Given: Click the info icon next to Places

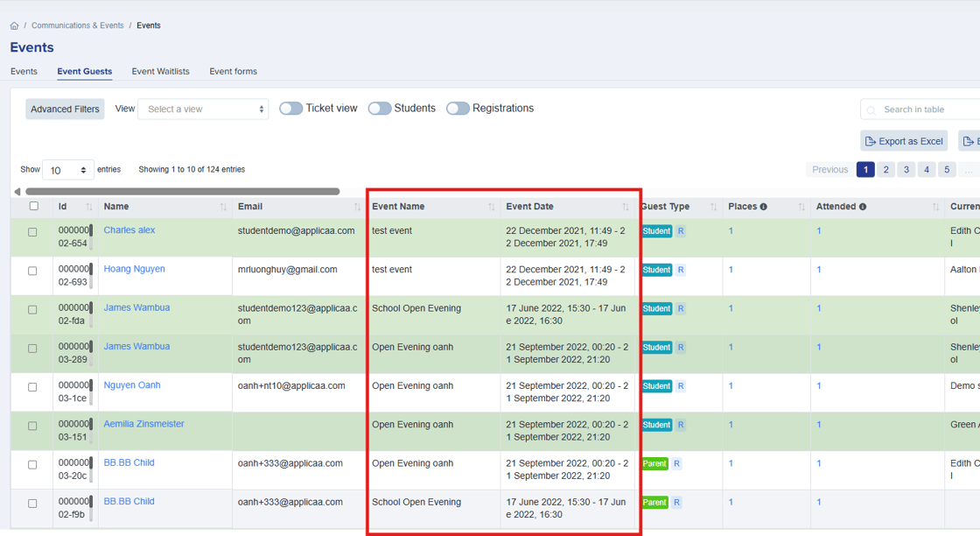Looking at the screenshot, I should (x=763, y=207).
